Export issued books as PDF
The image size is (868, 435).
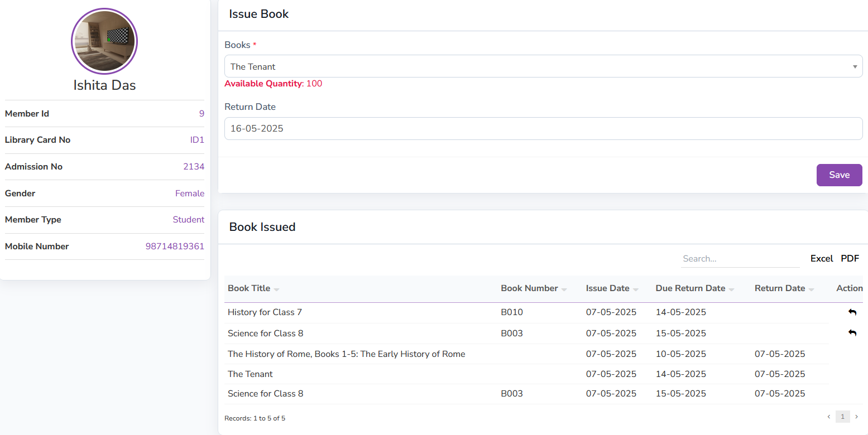pyautogui.click(x=850, y=259)
